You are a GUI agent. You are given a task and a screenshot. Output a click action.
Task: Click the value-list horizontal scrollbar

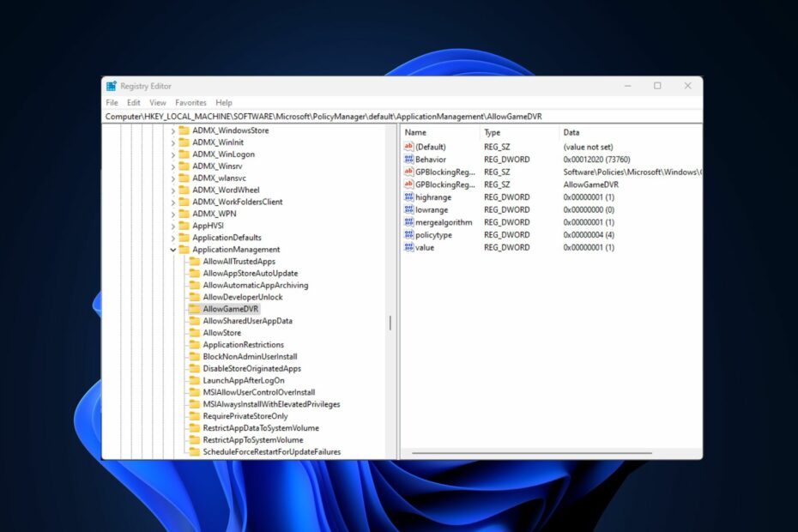click(x=532, y=452)
